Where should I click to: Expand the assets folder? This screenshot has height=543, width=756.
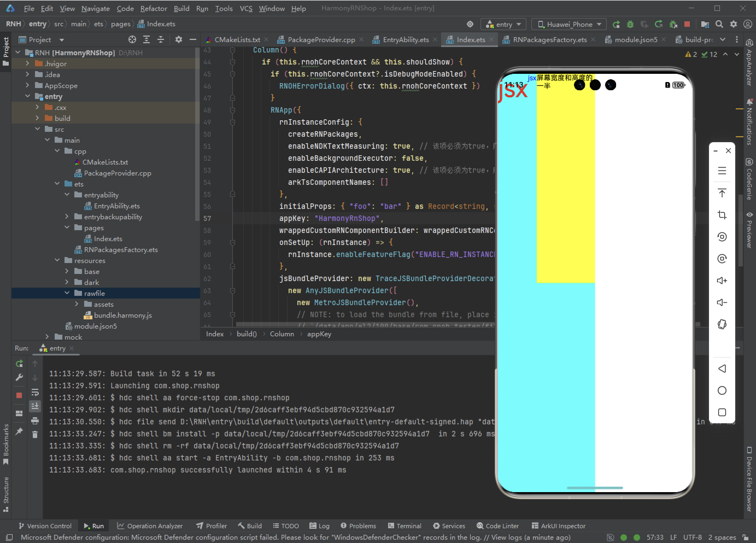(x=77, y=304)
